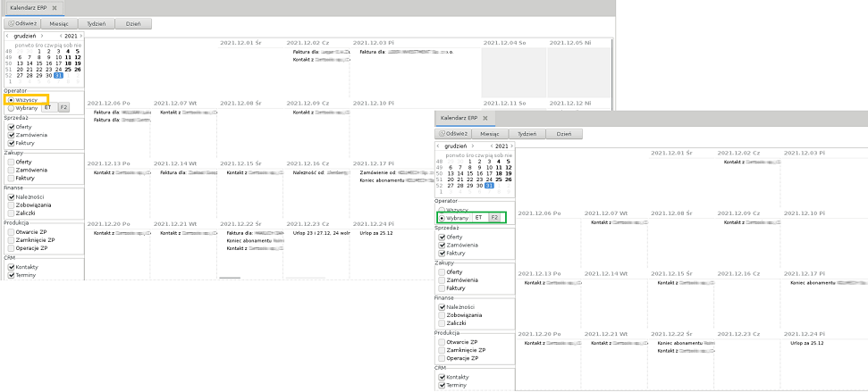Viewport: 868px width, 392px height.
Task: Check Zakupy Faktury in back window
Action: point(11,178)
